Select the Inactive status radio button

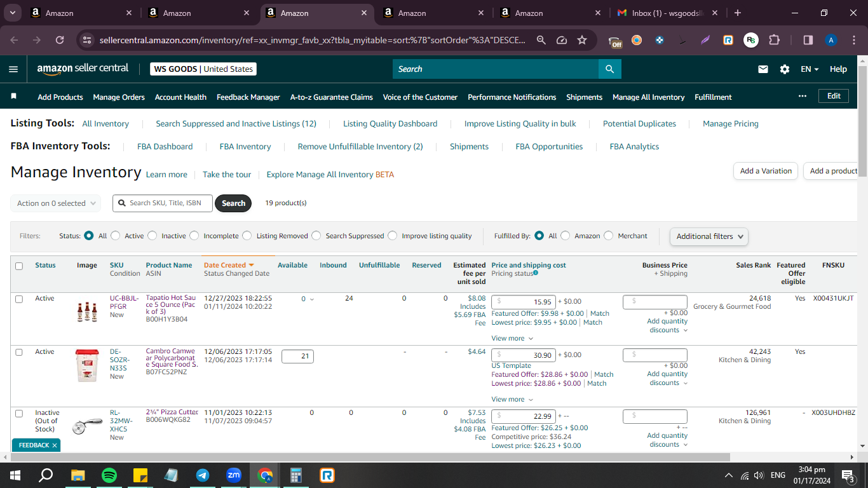(152, 236)
